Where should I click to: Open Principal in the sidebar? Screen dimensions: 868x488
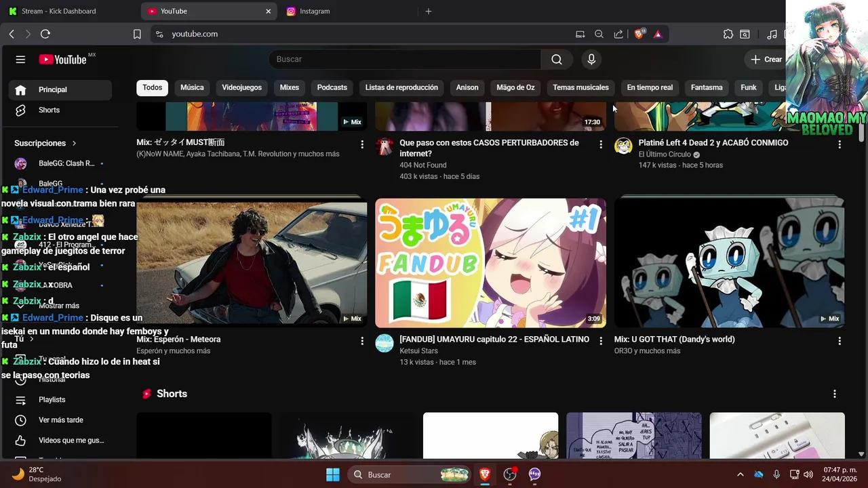pos(60,89)
